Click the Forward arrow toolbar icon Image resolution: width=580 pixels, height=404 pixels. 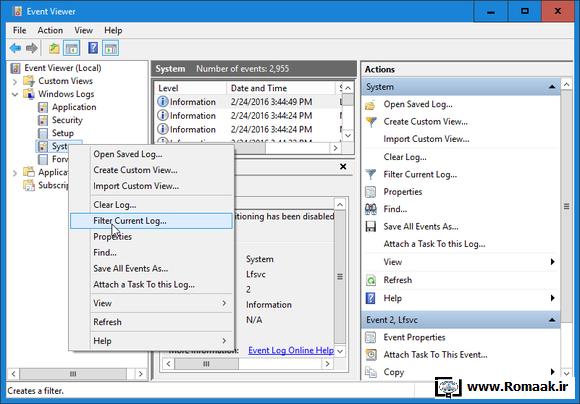click(32, 48)
